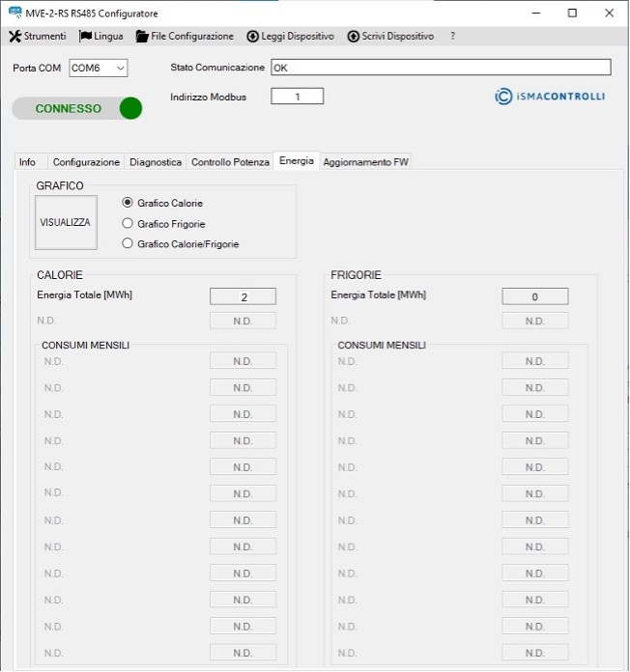Click the app icon in title bar
Image resolution: width=630 pixels, height=672 pixels.
pyautogui.click(x=14, y=13)
